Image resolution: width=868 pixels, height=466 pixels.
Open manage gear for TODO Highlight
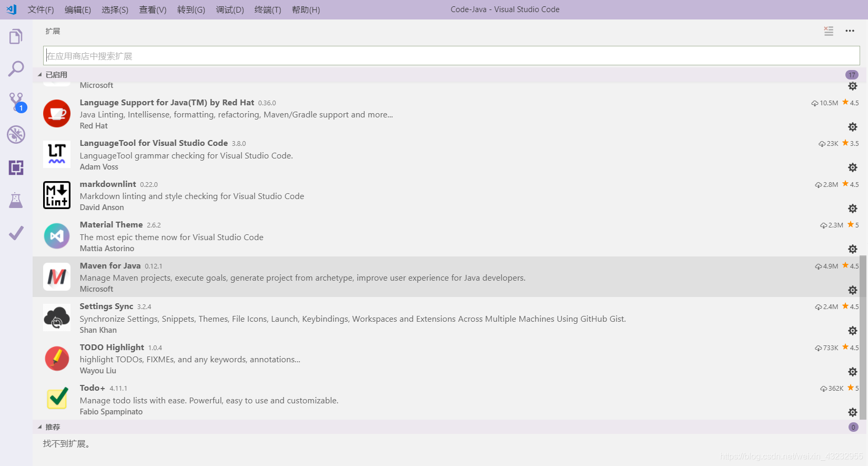[853, 372]
